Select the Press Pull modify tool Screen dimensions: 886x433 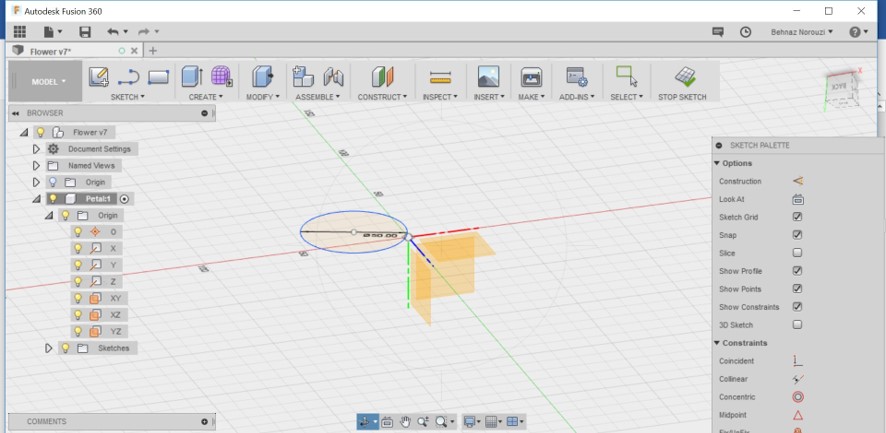click(262, 76)
